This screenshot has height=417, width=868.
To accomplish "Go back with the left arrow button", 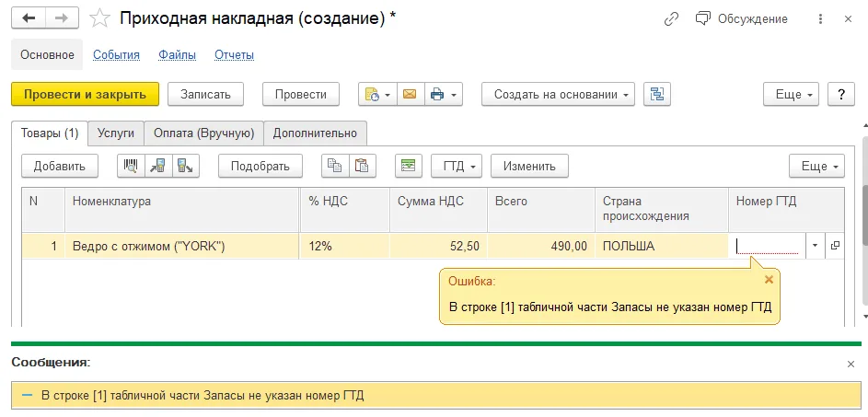I will coord(29,18).
